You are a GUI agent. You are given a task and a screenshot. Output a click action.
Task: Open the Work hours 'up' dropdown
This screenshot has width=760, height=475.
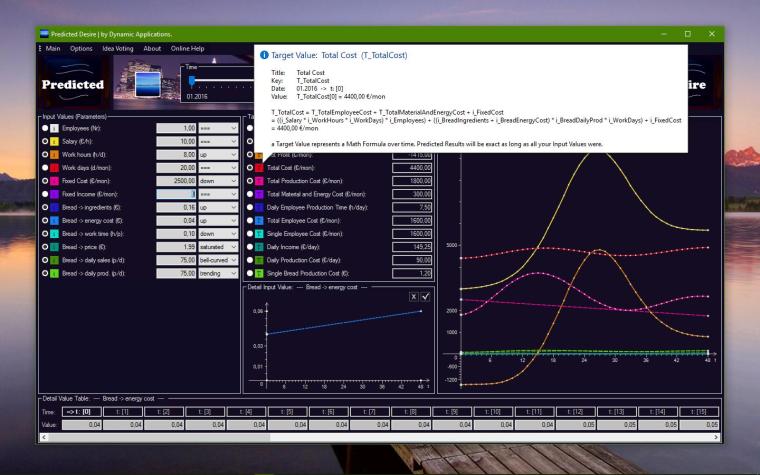218,154
